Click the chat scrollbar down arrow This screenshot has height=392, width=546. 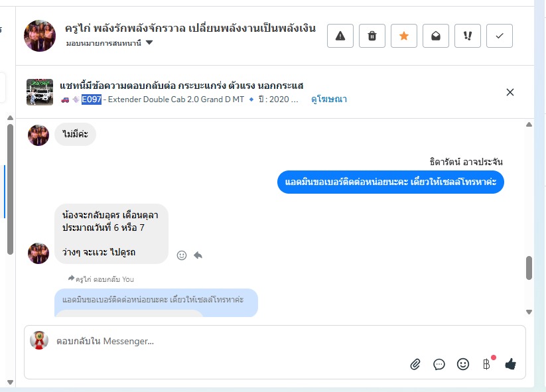[529, 312]
